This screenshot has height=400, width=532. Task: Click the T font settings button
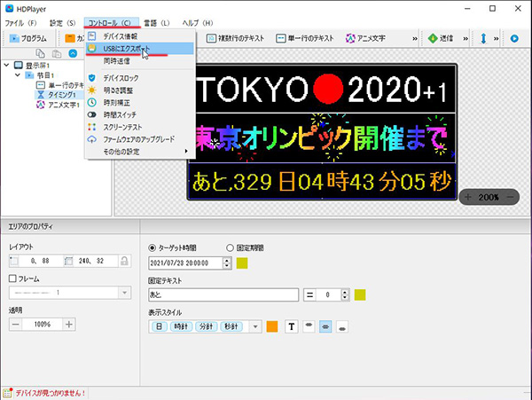click(292, 326)
